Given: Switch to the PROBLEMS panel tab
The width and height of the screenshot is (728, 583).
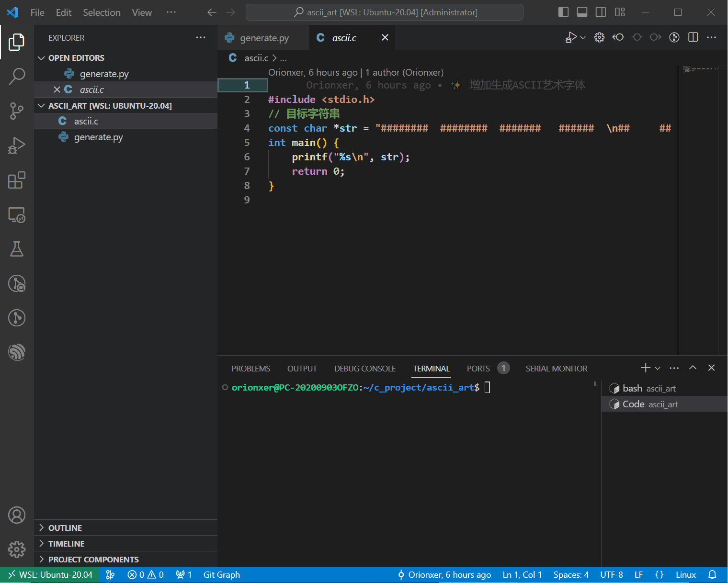Looking at the screenshot, I should (251, 369).
